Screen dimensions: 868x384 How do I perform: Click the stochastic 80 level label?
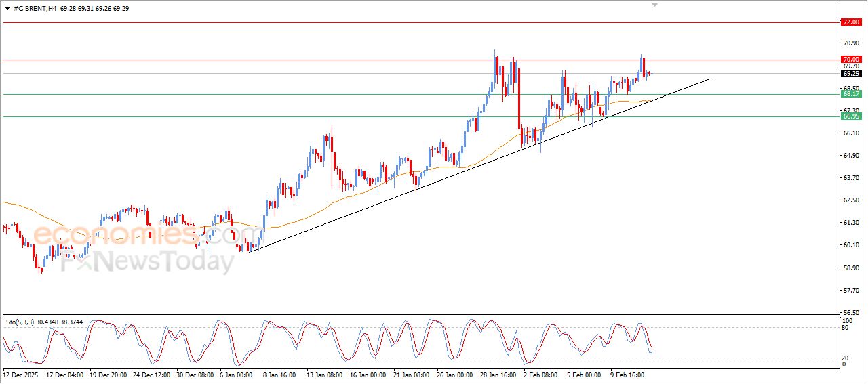point(845,328)
